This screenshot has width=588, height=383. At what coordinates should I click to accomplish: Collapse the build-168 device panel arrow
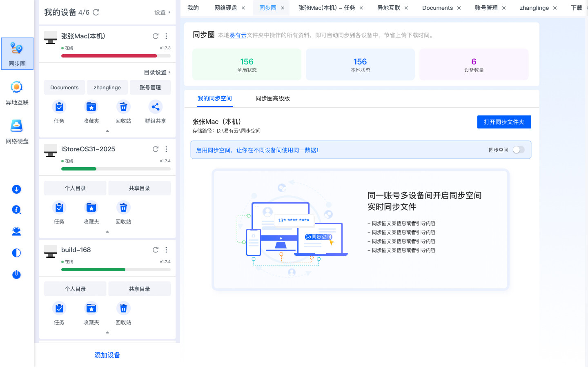point(107,332)
